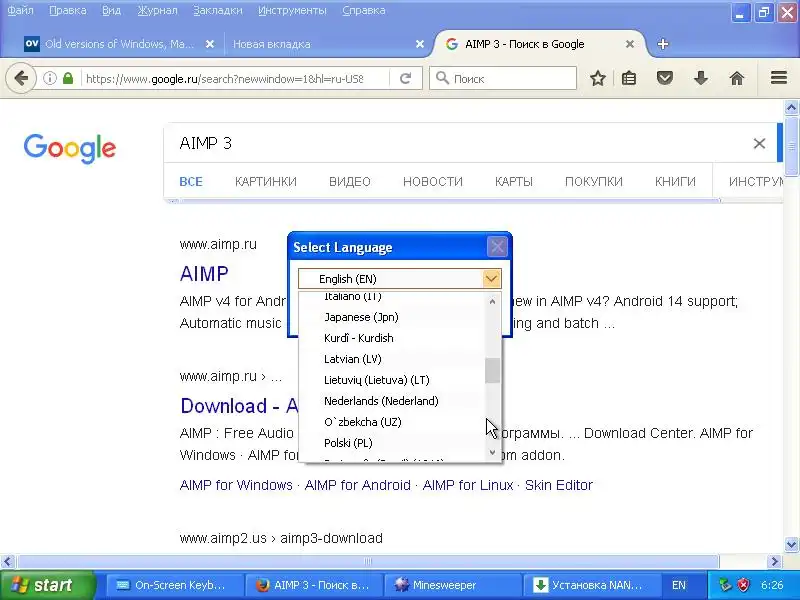Click the Google logo

(x=70, y=148)
